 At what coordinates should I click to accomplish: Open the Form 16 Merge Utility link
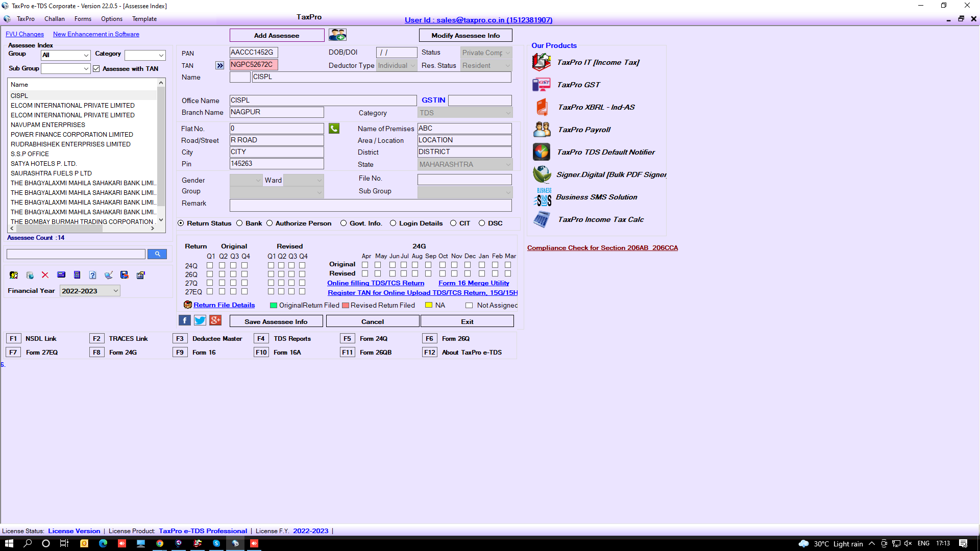click(474, 283)
